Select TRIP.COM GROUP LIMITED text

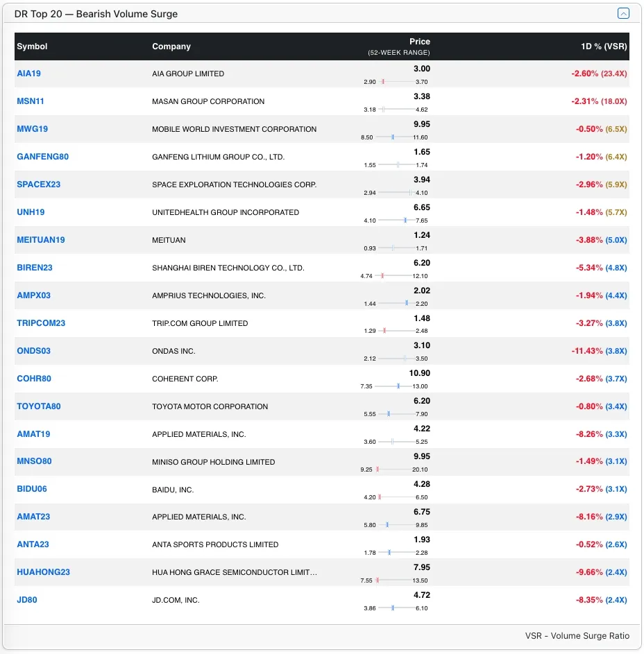(200, 323)
